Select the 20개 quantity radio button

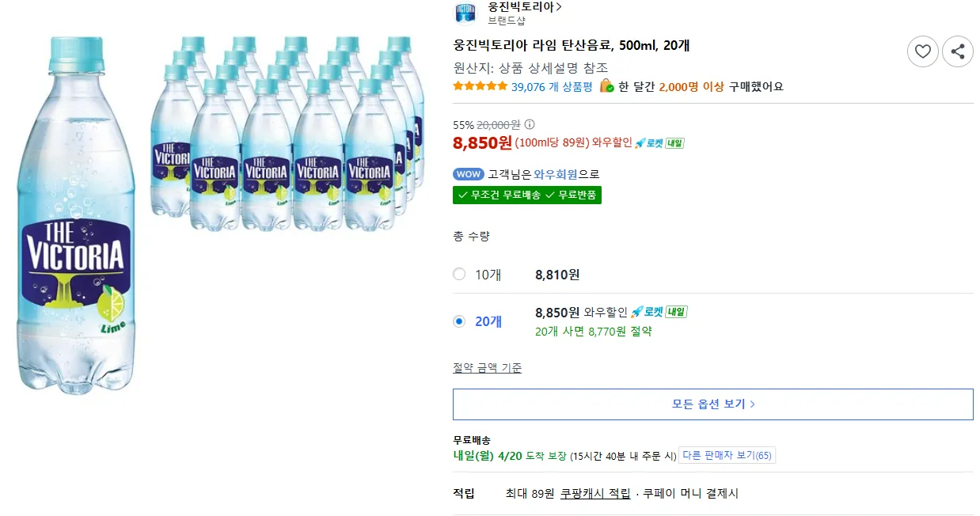459,321
